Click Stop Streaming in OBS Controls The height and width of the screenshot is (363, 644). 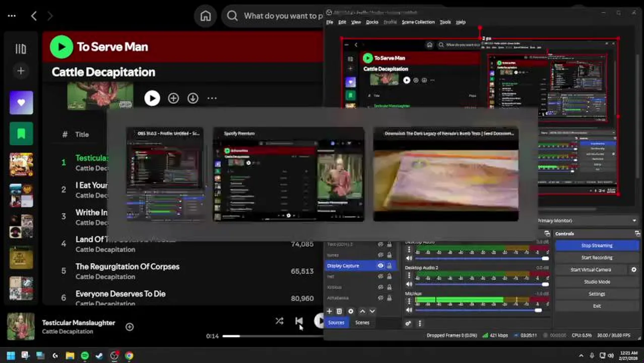(597, 246)
